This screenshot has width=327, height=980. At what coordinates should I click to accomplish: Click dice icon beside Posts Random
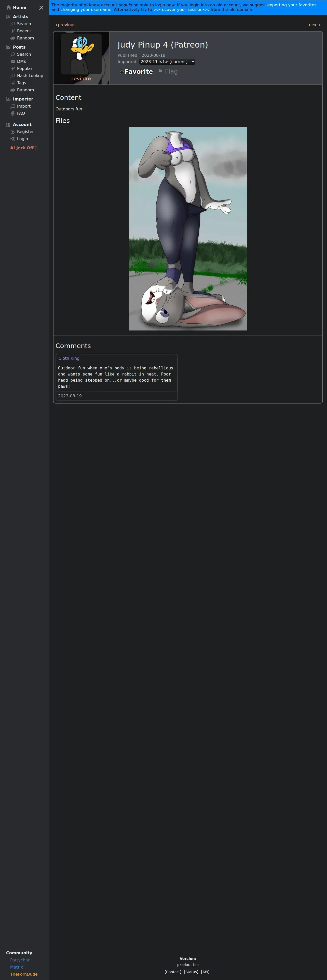point(12,90)
